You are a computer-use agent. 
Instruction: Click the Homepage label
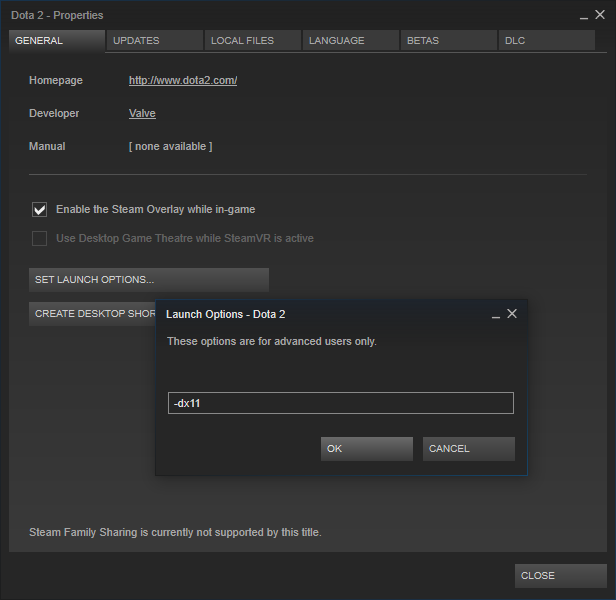pos(56,81)
